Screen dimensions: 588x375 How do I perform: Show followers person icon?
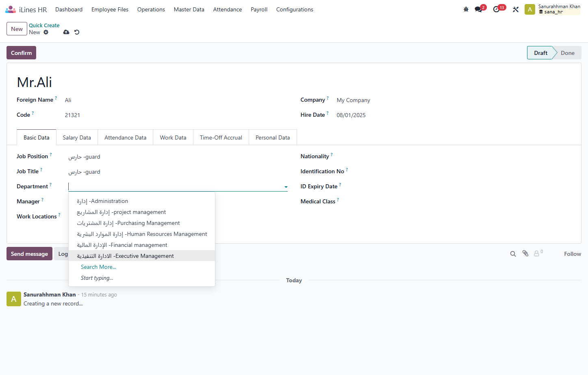pos(538,253)
